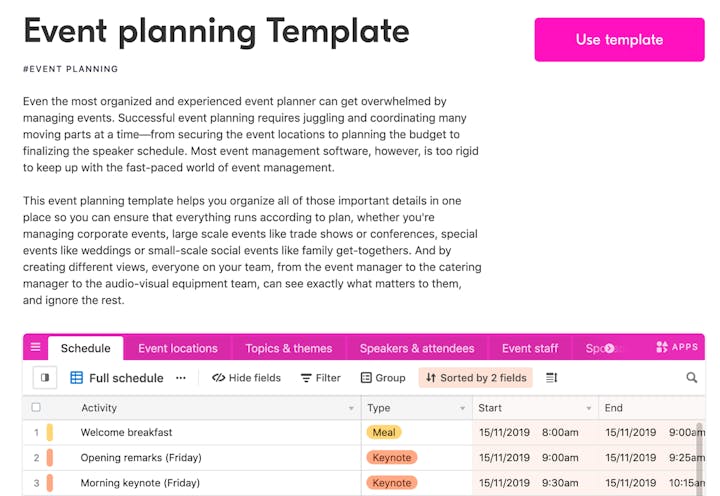Change the row height setting

tap(551, 378)
